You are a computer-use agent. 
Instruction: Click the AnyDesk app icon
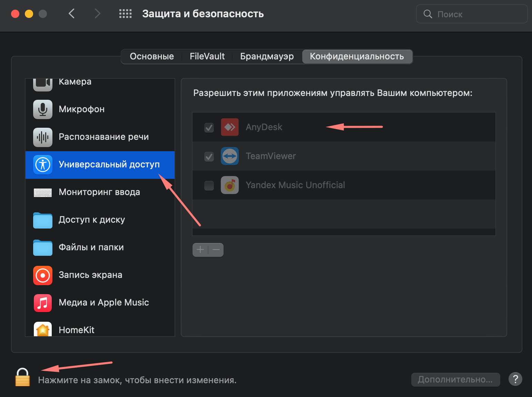[x=230, y=127]
